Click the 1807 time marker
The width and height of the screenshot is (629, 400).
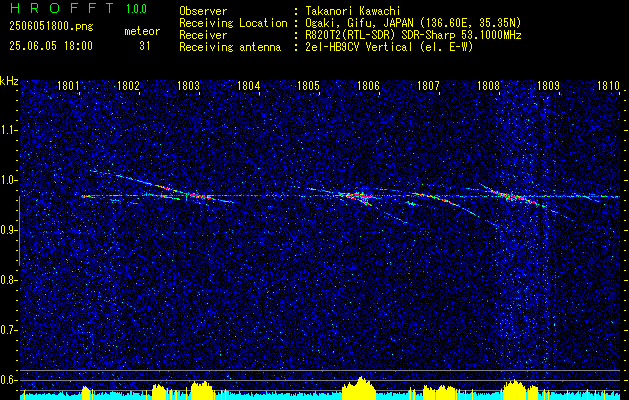tap(428, 86)
